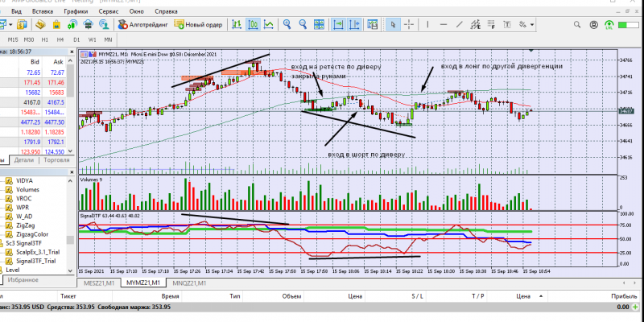Screen dimensions: 644x322
Task: Open the profiles dropdown arrow
Action: click(10, 24)
